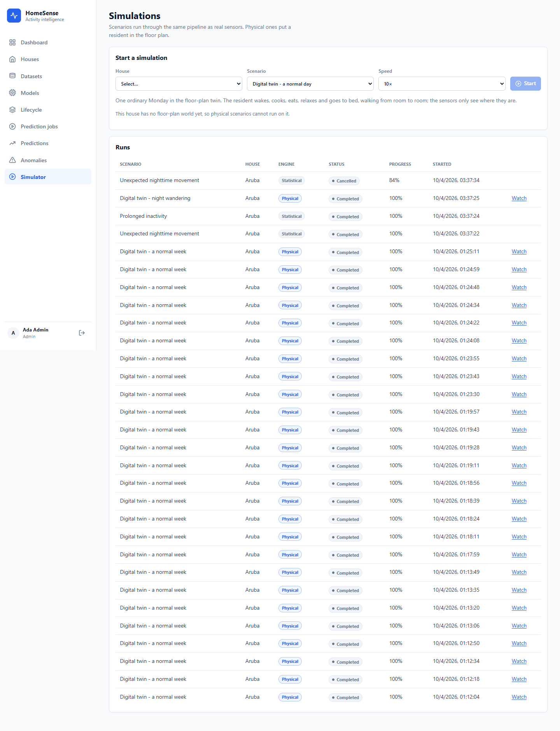This screenshot has height=731, width=560.
Task: Open the Speed dropdown showing 10×
Action: pyautogui.click(x=442, y=84)
